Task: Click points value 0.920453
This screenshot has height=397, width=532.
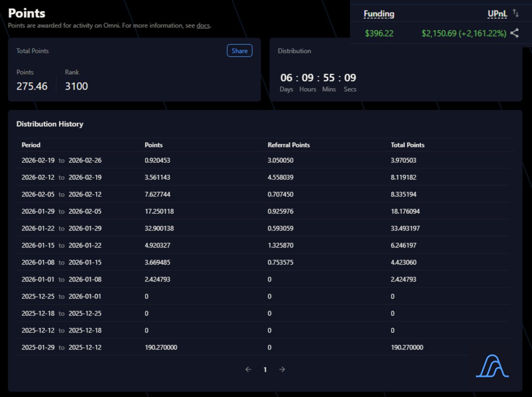Action: coord(157,160)
